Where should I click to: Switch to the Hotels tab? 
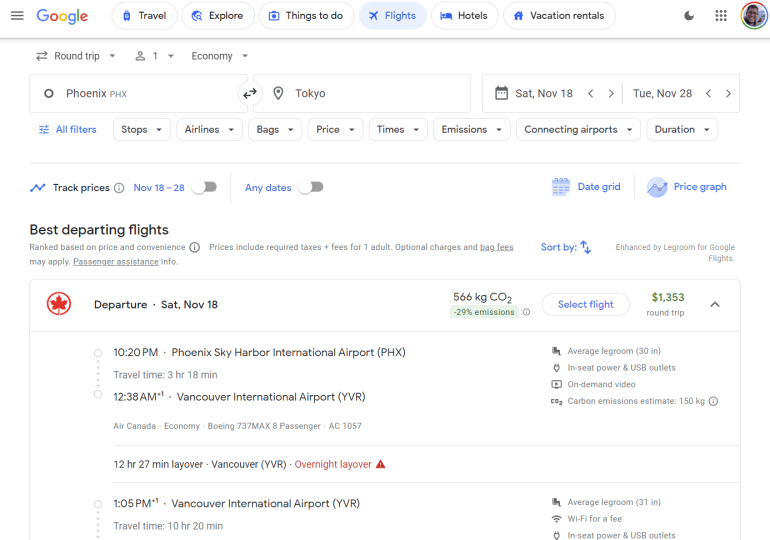pyautogui.click(x=463, y=16)
